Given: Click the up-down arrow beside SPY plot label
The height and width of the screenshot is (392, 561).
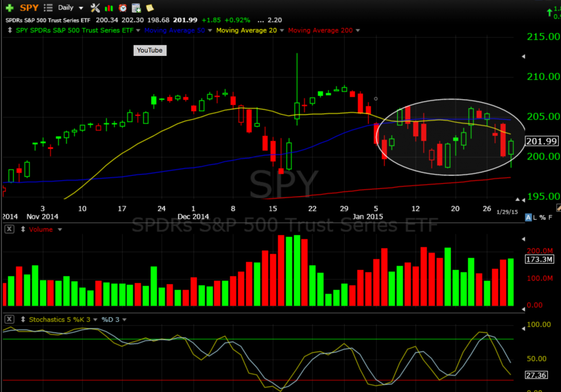Looking at the screenshot, I should coord(10,31).
